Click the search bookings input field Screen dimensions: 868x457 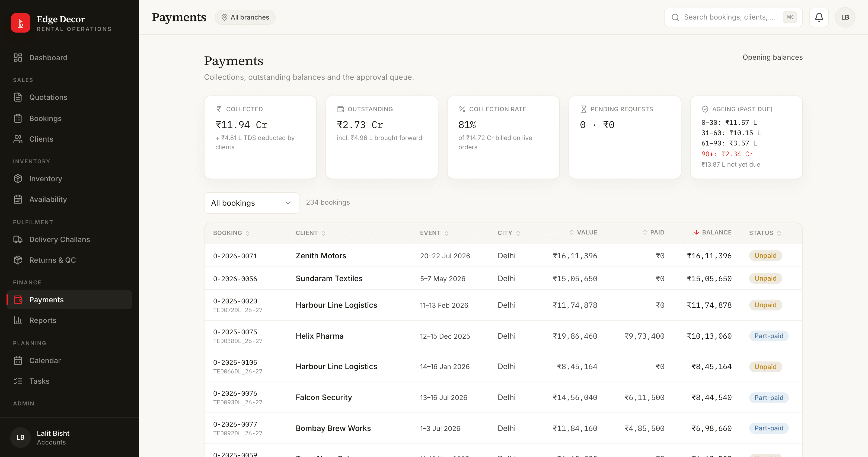[x=733, y=17]
